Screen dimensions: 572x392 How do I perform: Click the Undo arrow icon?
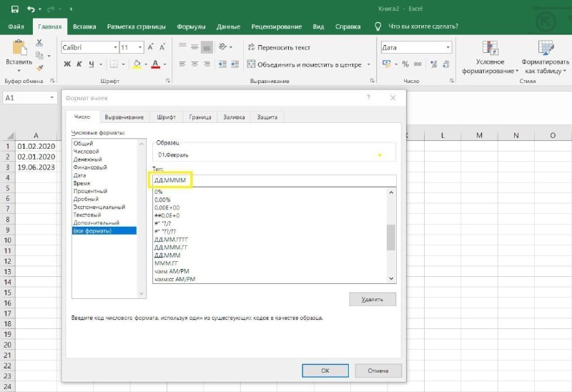pyautogui.click(x=31, y=9)
